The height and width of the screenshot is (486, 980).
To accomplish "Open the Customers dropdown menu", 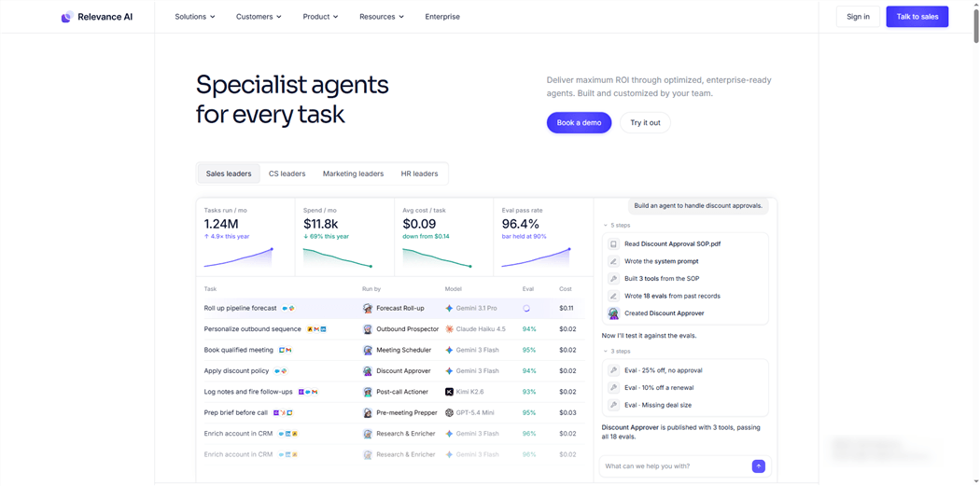I will [x=259, y=17].
